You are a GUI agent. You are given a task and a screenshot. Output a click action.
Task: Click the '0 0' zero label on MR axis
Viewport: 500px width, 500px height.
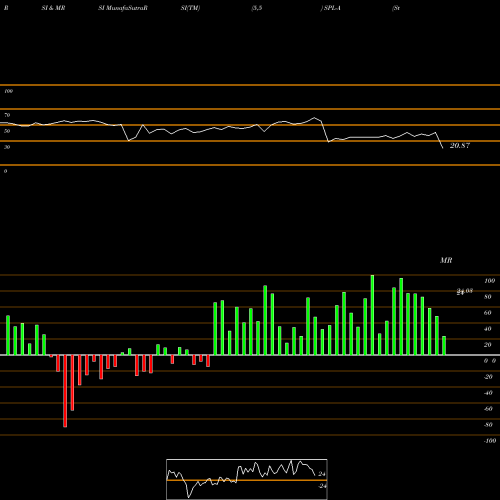coord(490,361)
